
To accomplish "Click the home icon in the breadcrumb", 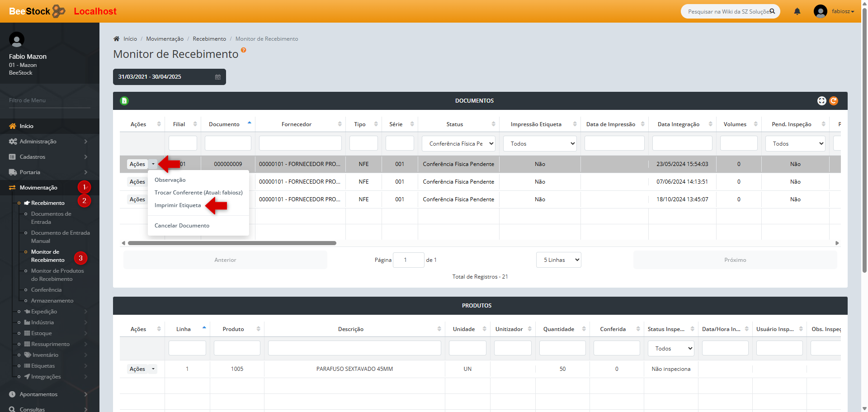I will (117, 39).
